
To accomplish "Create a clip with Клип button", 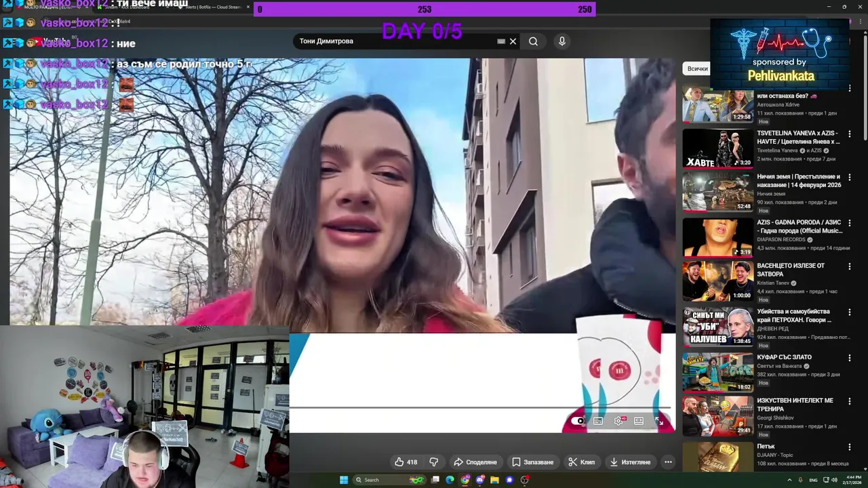I will point(582,462).
